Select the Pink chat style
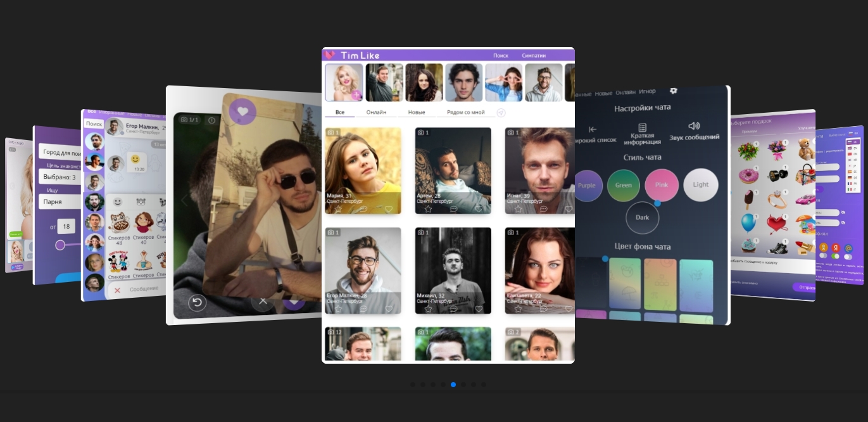 662,185
